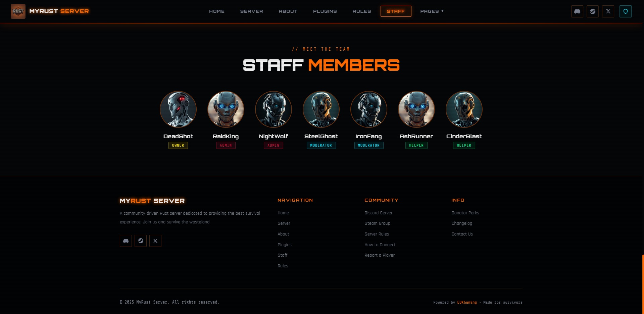The height and width of the screenshot is (314, 644).
Task: Click the SteelGhost profile picture
Action: [x=321, y=109]
